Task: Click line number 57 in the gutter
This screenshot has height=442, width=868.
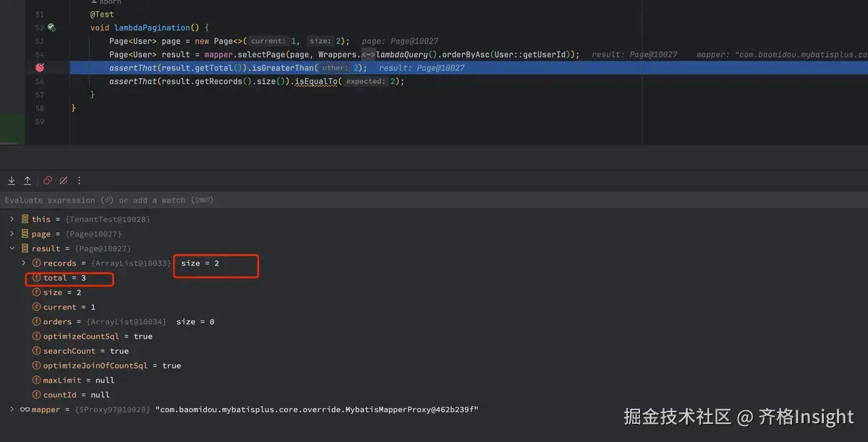Action: point(39,95)
